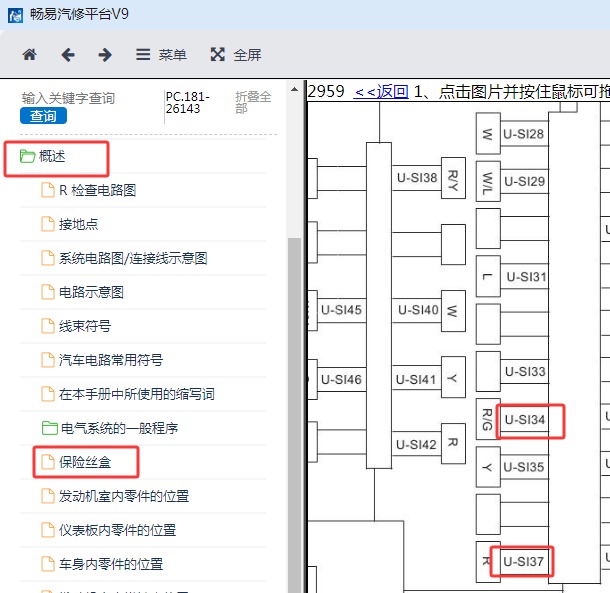Open 线束符号 document
The image size is (610, 593).
(85, 326)
